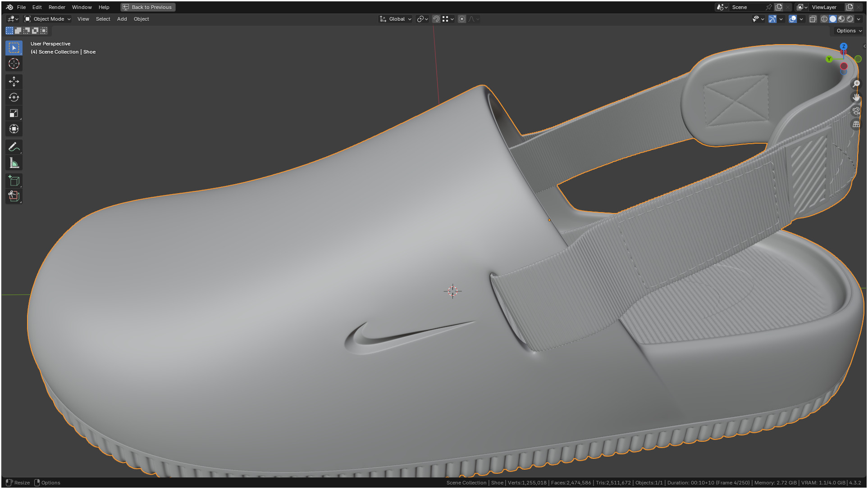Open the sidebar with the arrow
868x489 pixels.
864,46
